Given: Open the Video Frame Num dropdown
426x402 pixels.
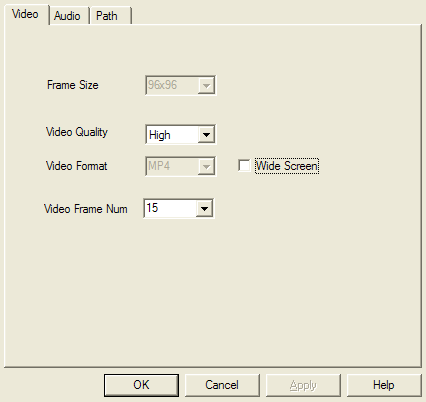Looking at the screenshot, I should (x=204, y=209).
